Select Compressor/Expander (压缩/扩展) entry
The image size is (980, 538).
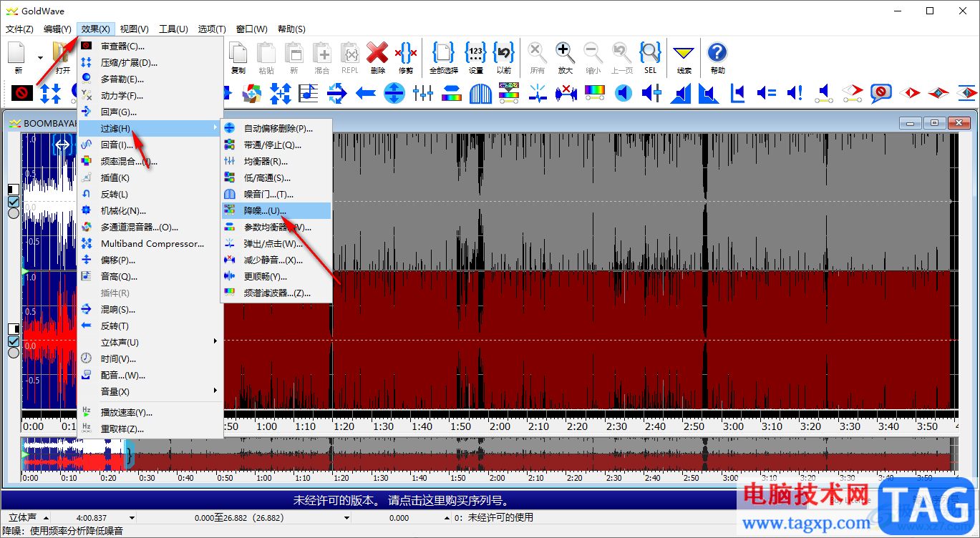click(150, 62)
